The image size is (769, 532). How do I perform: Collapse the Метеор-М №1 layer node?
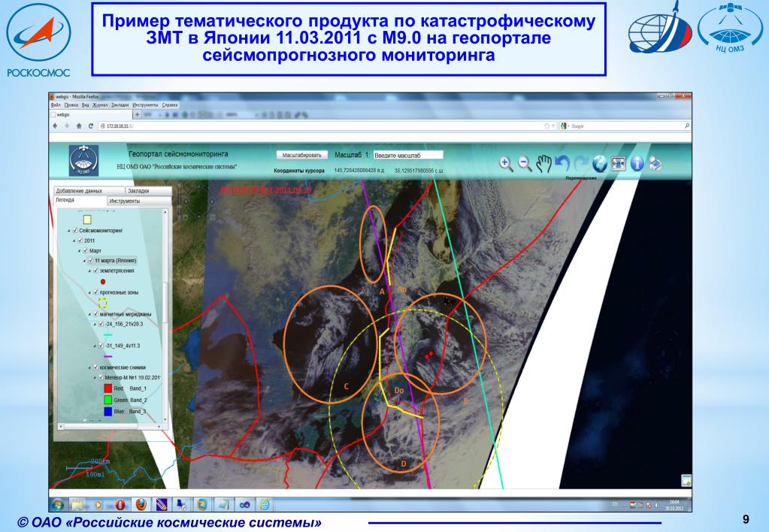pyautogui.click(x=95, y=377)
